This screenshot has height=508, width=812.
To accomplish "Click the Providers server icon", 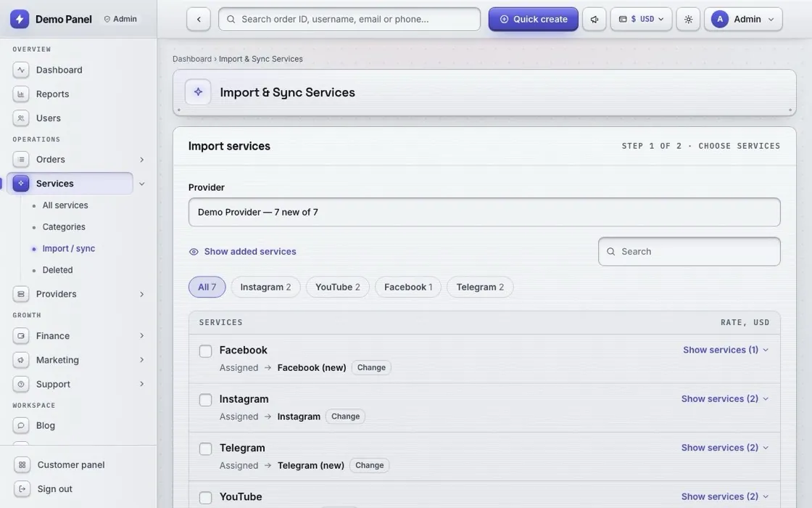I will click(x=21, y=294).
